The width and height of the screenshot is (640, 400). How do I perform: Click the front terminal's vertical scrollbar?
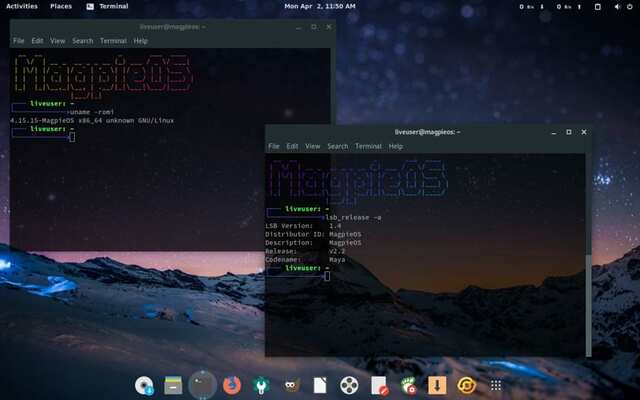pyautogui.click(x=588, y=304)
